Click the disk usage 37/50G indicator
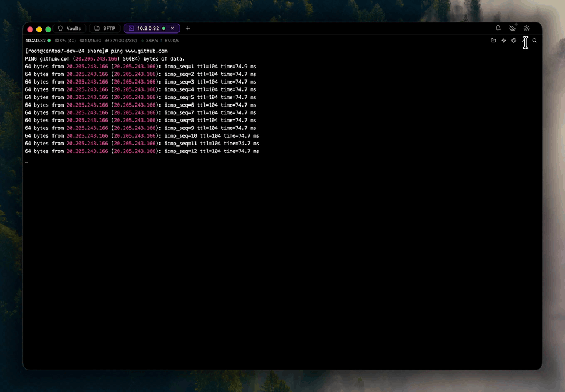 (121, 41)
